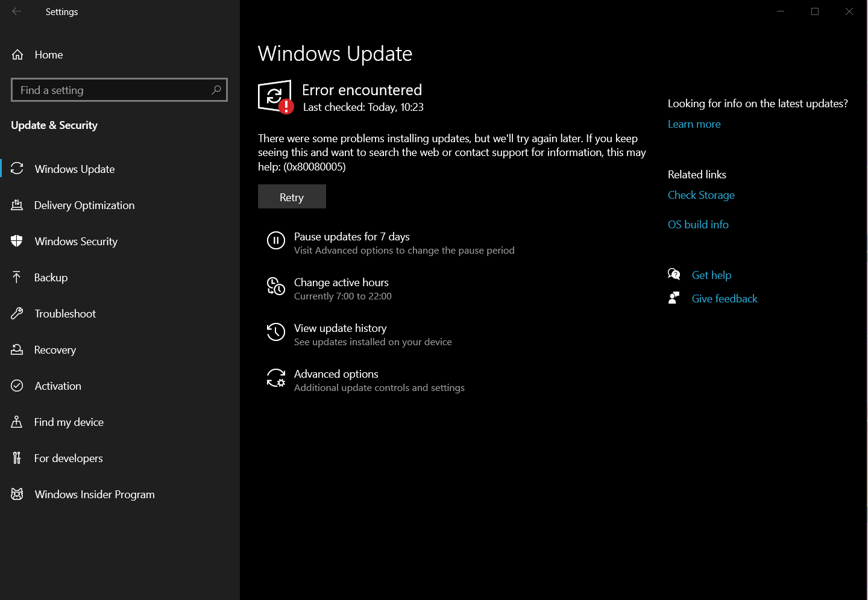Image resolution: width=868 pixels, height=600 pixels.
Task: Click the Learn more link
Action: tap(694, 124)
